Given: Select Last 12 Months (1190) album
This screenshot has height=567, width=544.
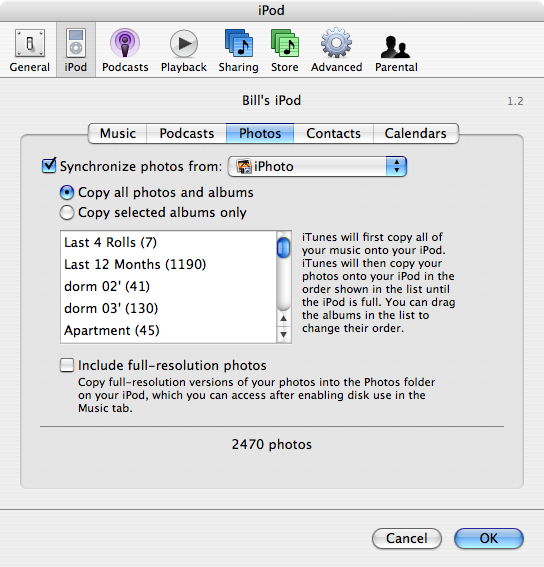Looking at the screenshot, I should pos(169,264).
